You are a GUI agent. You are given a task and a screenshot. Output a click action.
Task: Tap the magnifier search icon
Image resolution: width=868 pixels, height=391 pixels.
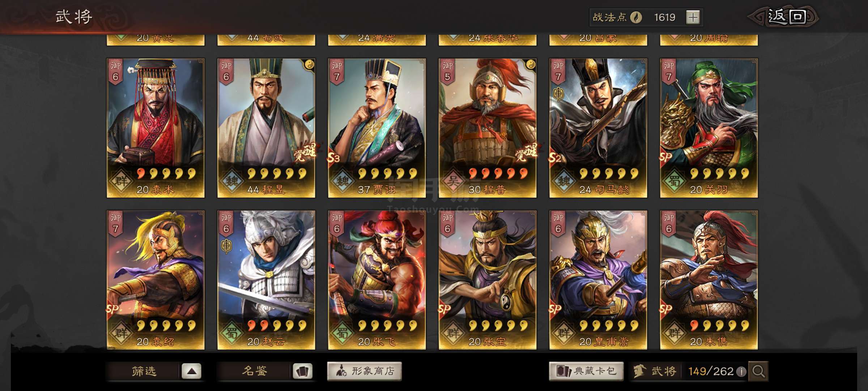pos(758,371)
